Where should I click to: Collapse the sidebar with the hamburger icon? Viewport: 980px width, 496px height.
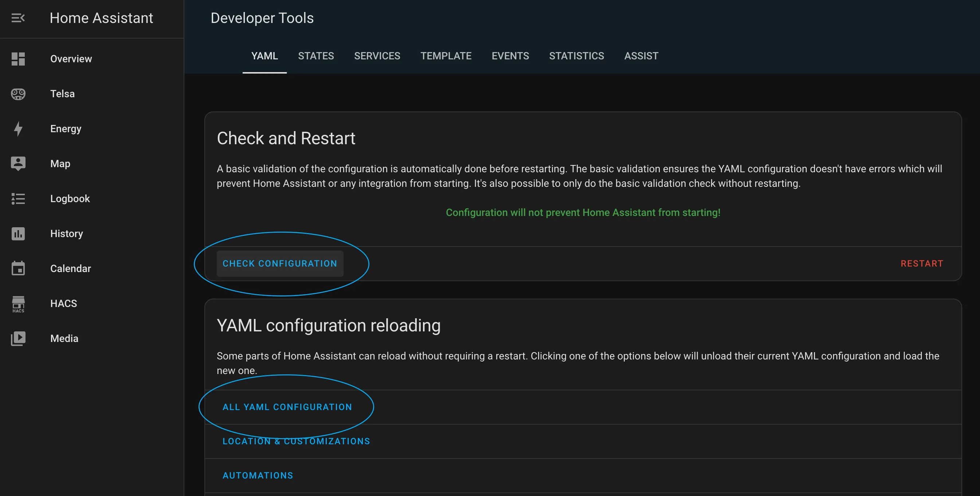pyautogui.click(x=18, y=18)
